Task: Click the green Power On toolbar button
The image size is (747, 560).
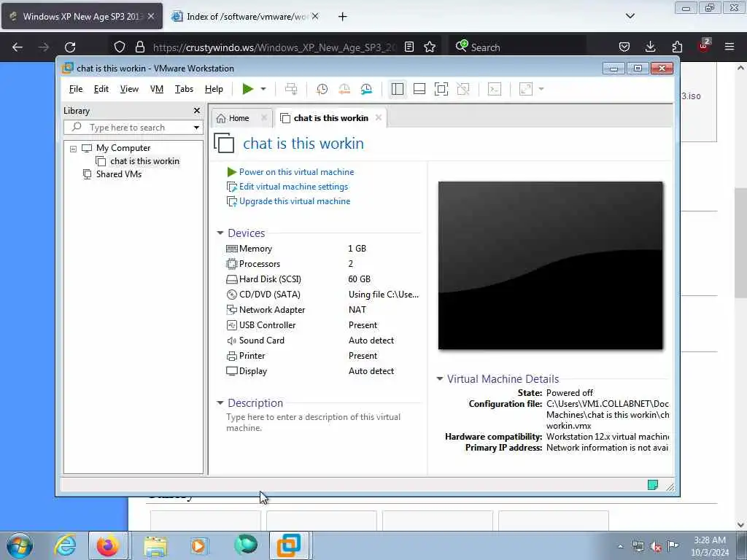Action: click(x=248, y=89)
